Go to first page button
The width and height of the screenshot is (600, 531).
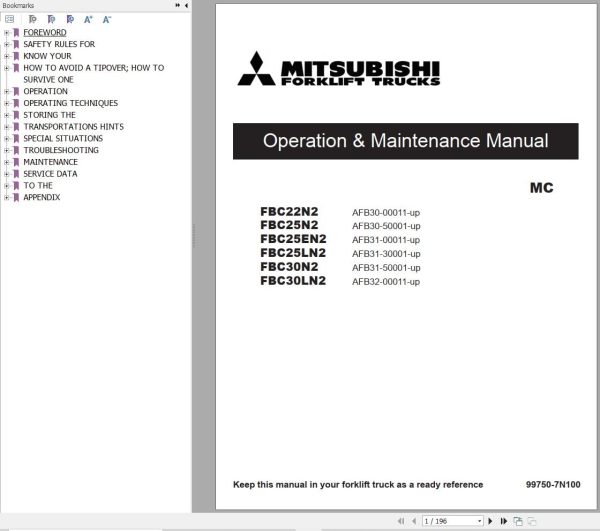(401, 521)
